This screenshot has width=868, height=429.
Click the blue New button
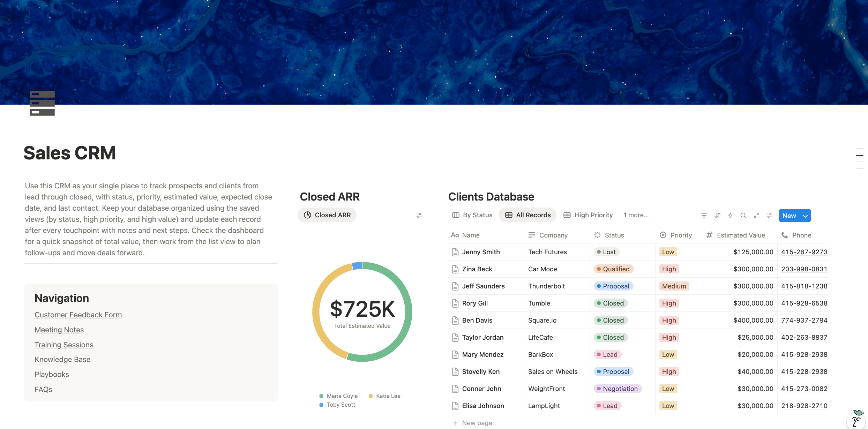789,215
